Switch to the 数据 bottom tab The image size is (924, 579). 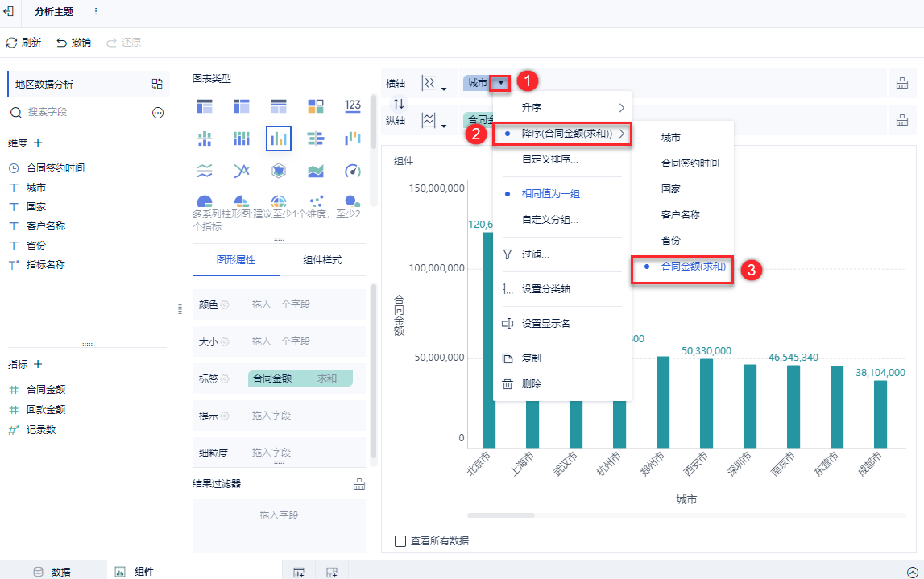point(53,571)
